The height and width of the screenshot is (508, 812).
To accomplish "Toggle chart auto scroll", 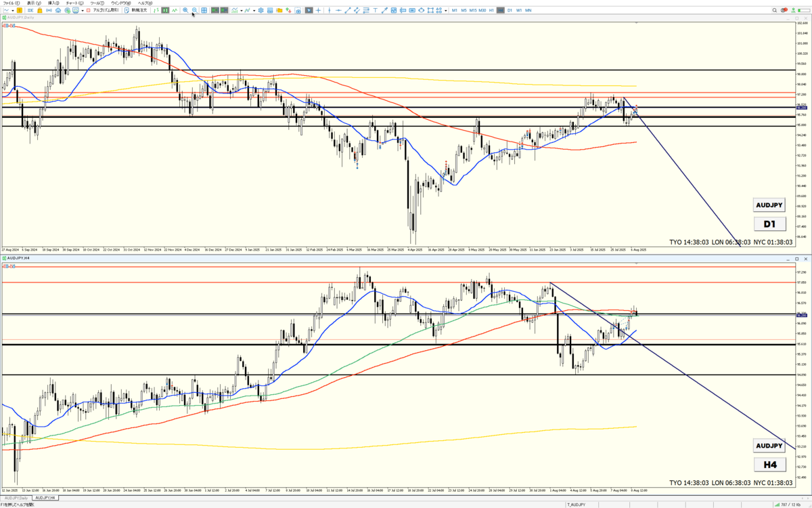I will pos(215,11).
